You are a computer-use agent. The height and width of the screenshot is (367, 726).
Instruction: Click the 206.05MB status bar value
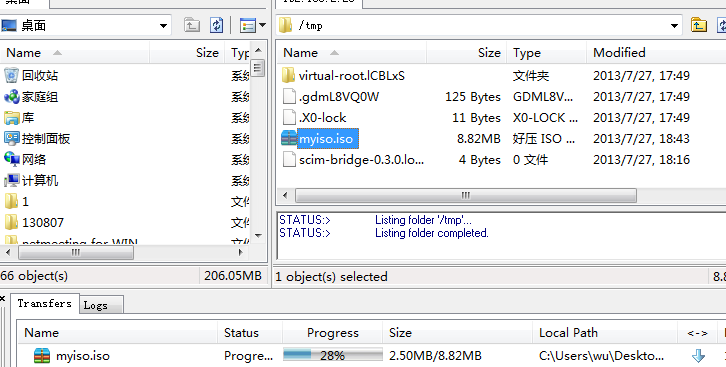pyautogui.click(x=233, y=276)
